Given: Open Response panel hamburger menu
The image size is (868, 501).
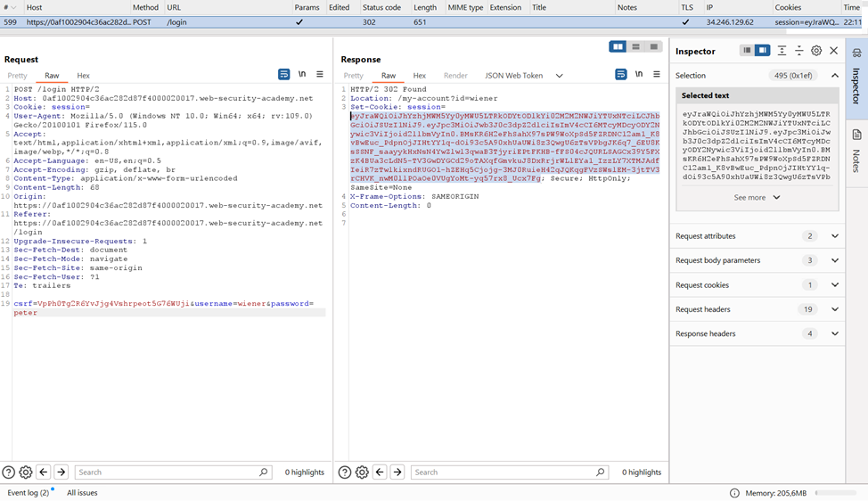Looking at the screenshot, I should (x=657, y=74).
